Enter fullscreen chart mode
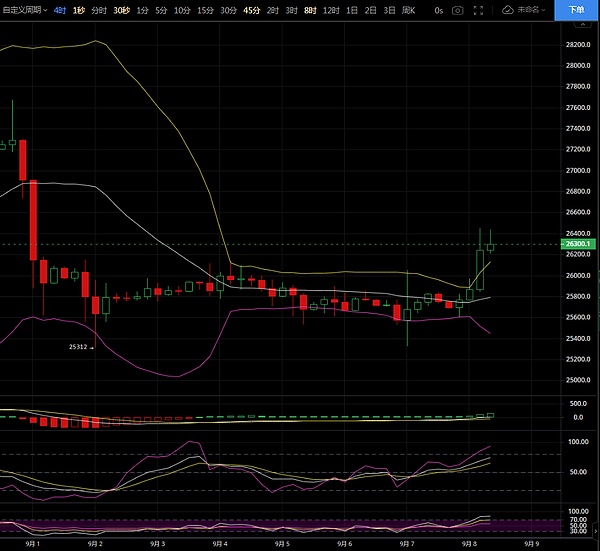600x551 pixels. point(480,10)
